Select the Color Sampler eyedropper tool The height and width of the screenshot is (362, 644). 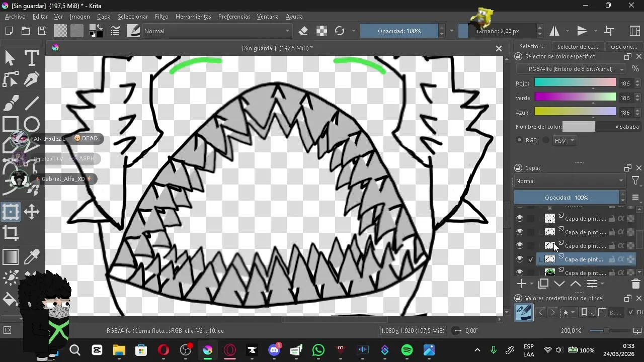(x=31, y=257)
